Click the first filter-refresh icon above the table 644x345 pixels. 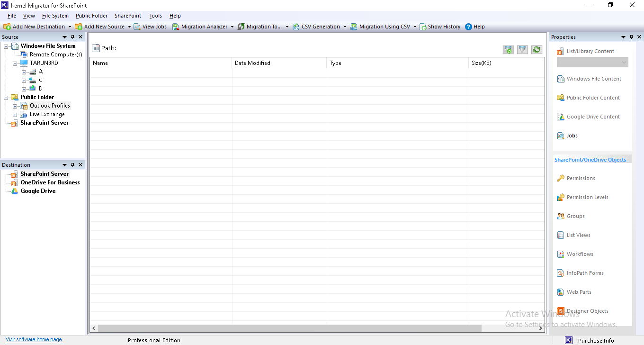508,49
